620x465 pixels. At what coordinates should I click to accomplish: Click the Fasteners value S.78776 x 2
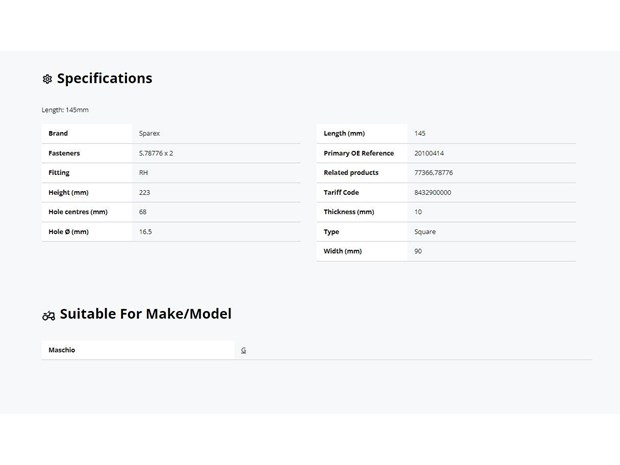[156, 153]
